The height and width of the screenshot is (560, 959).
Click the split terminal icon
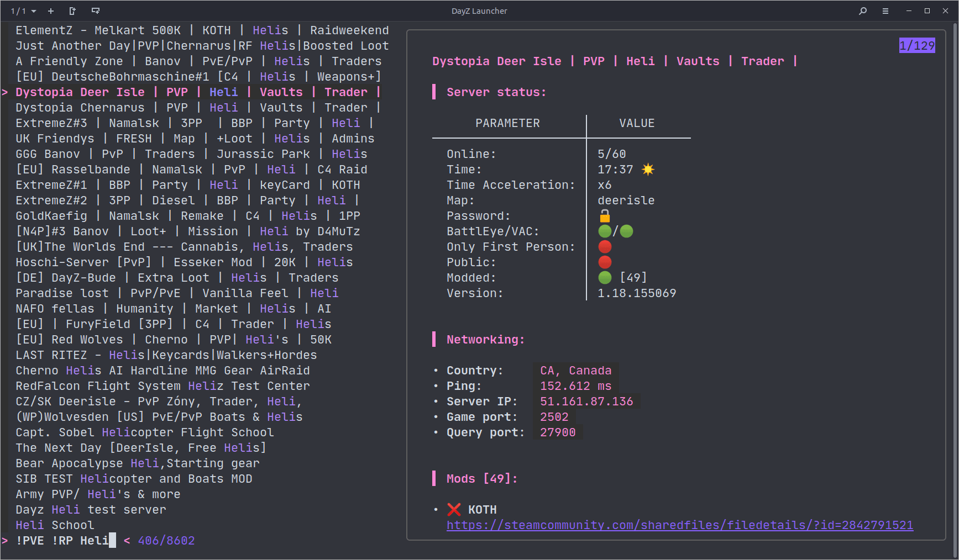(x=72, y=11)
